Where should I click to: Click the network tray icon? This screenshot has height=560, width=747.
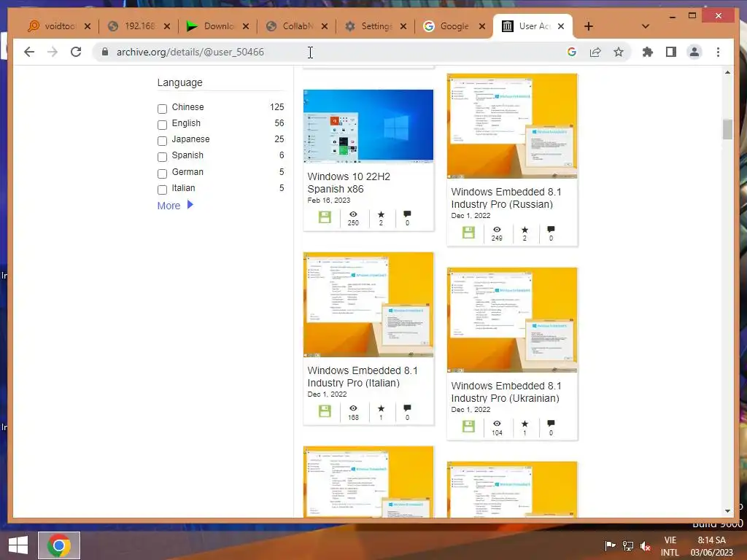[x=628, y=545]
